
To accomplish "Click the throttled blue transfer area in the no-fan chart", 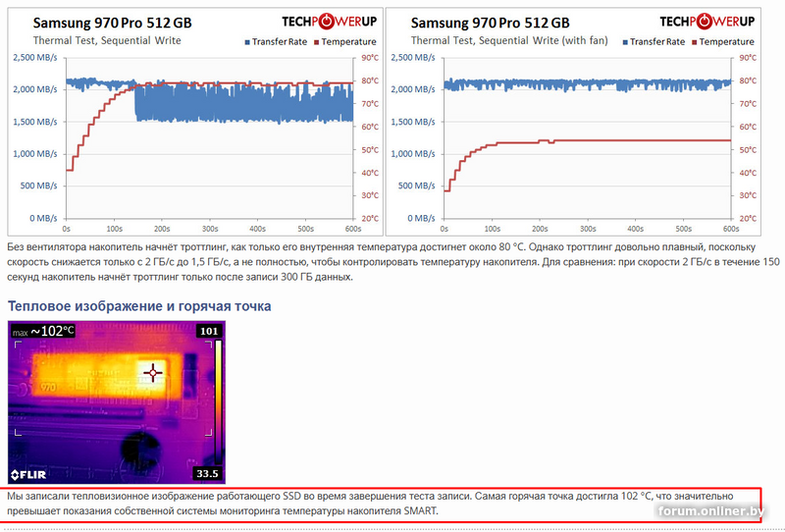I will 243,104.
